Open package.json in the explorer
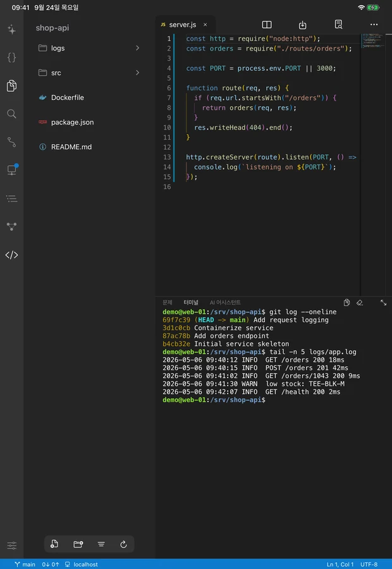This screenshot has width=392, height=569. 89,122
